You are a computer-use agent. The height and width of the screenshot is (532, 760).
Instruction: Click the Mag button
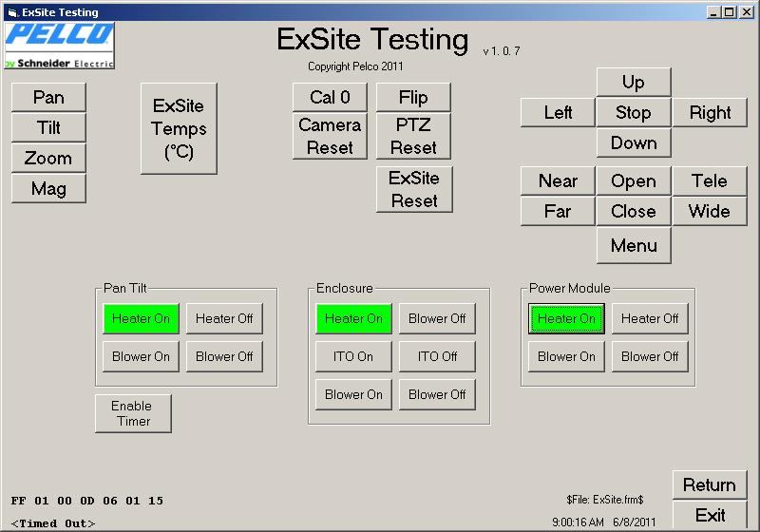pyautogui.click(x=48, y=188)
